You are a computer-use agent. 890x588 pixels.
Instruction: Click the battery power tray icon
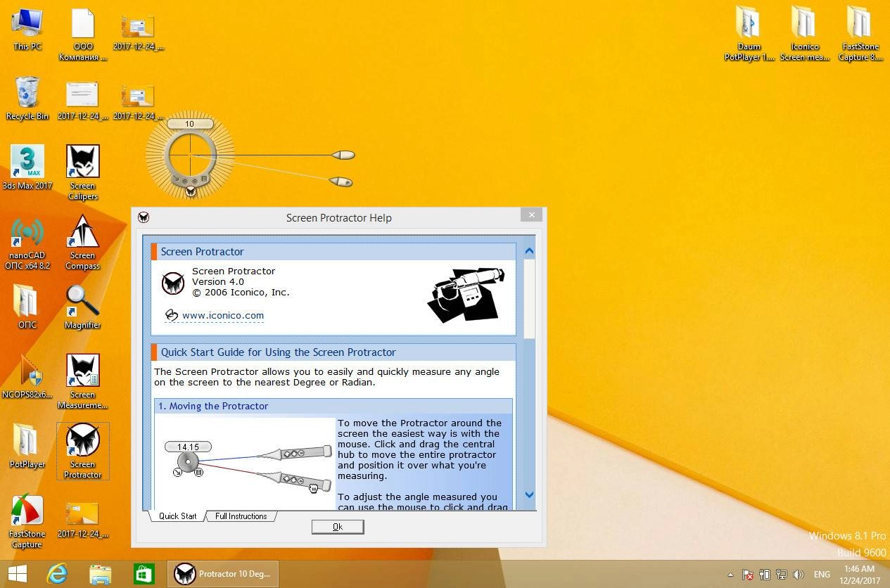coord(765,575)
